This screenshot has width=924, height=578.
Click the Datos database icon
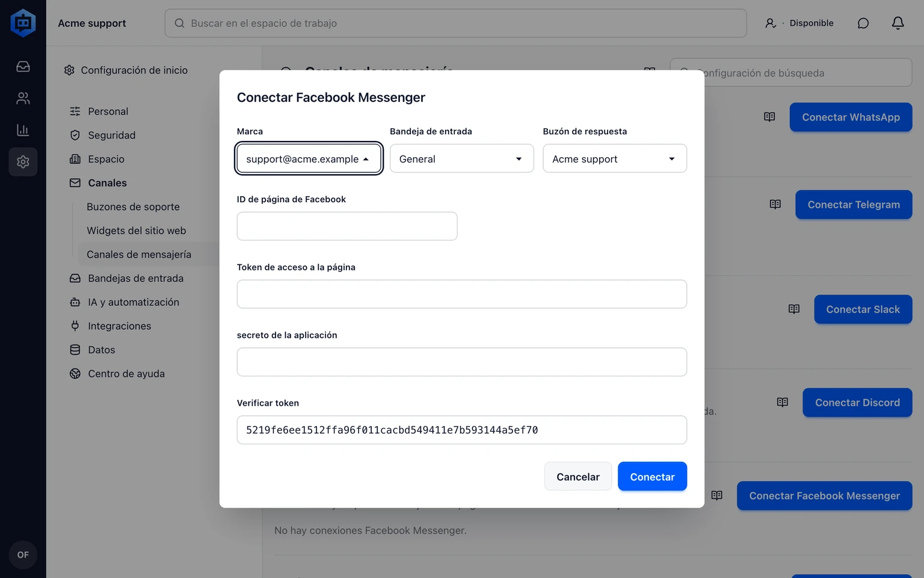pyautogui.click(x=75, y=350)
